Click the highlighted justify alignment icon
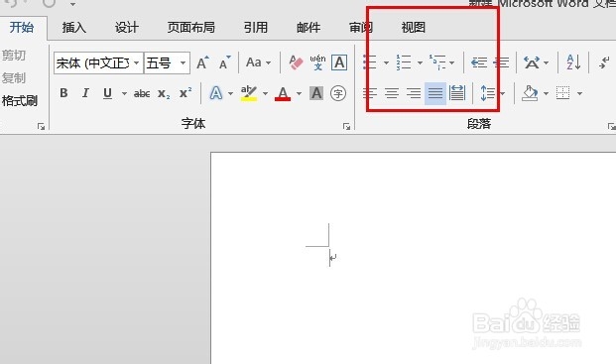Viewport: 616px width, 364px height. [435, 93]
